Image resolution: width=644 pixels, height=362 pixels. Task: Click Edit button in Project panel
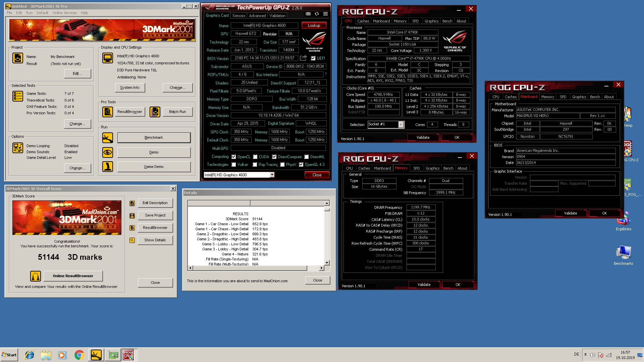(77, 73)
